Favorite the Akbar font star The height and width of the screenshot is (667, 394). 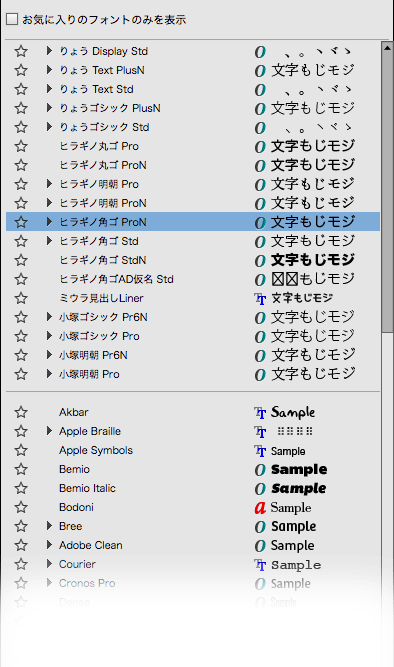[x=21, y=412]
